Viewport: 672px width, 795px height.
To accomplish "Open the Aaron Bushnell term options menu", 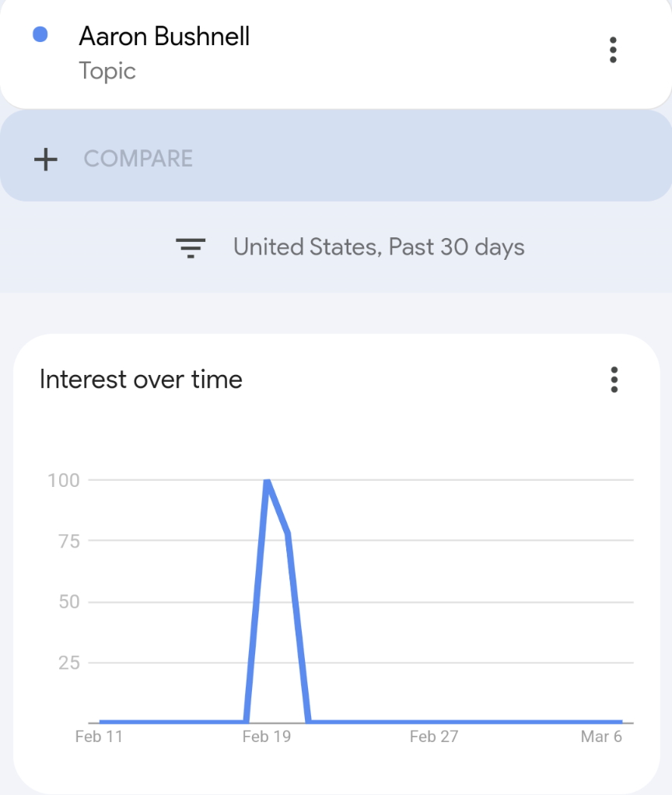I will click(x=613, y=50).
